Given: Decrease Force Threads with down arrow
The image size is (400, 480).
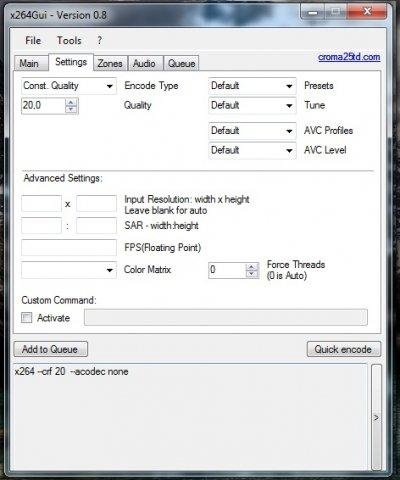Looking at the screenshot, I should coord(252,274).
